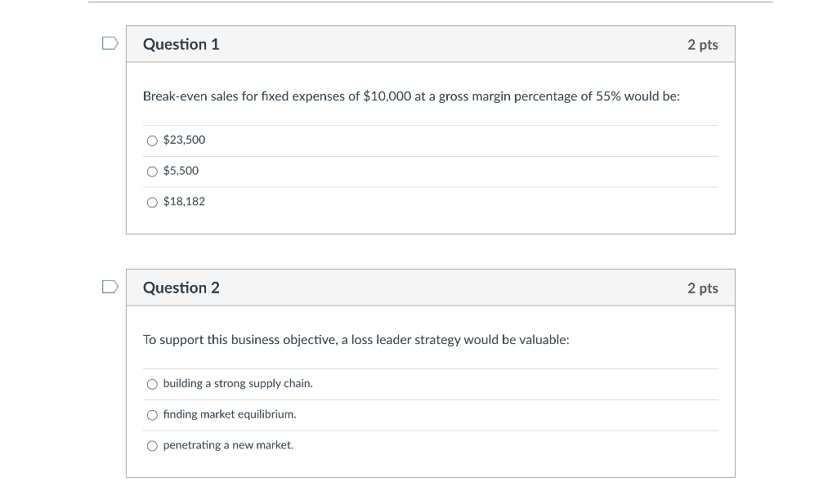The height and width of the screenshot is (504, 837).
Task: Click the $23,500 answer text label
Action: point(183,140)
